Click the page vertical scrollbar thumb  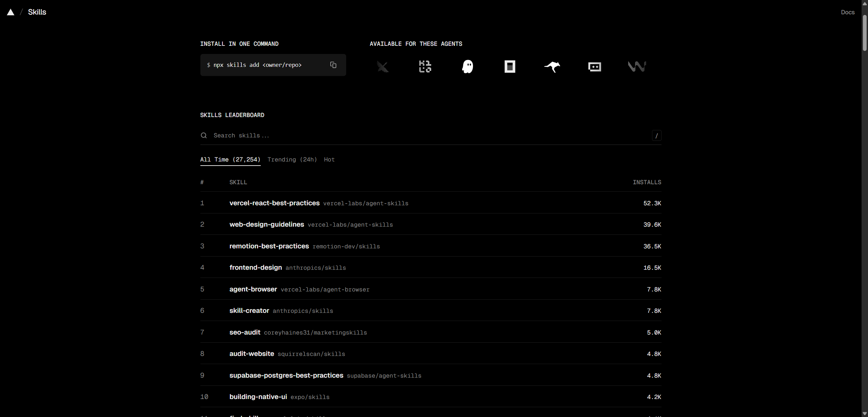pos(864,32)
